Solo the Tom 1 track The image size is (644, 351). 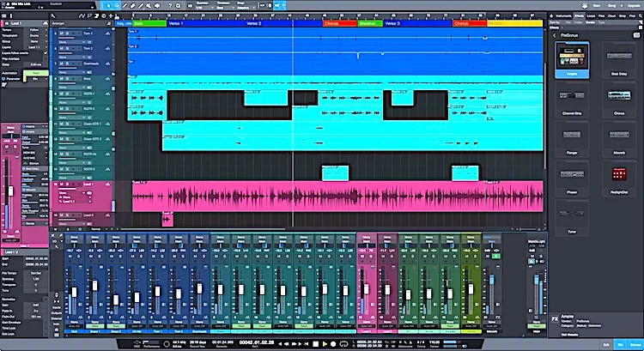67,33
